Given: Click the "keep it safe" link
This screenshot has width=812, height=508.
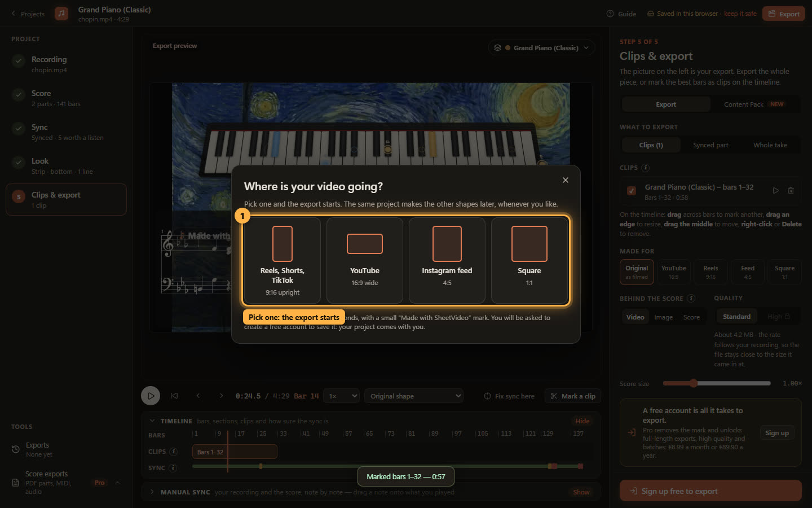Looking at the screenshot, I should (740, 14).
